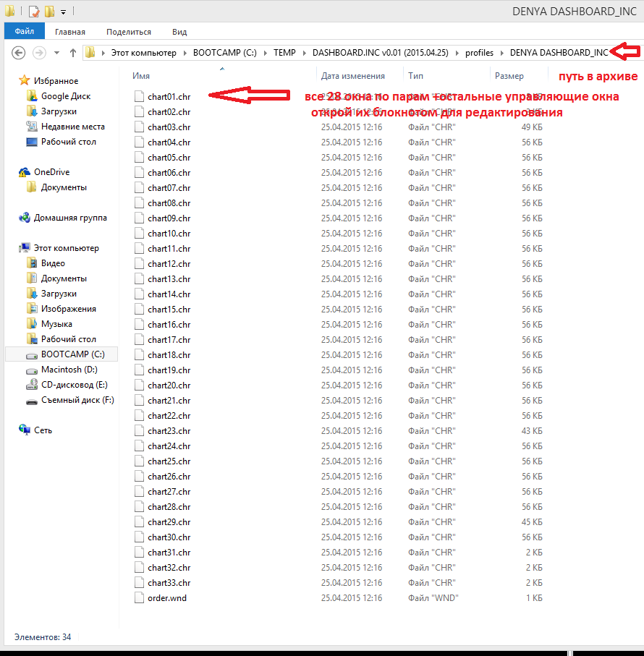Open Музыка folder in navigation pane
Viewport: 644px width, 656px height.
pyautogui.click(x=56, y=324)
